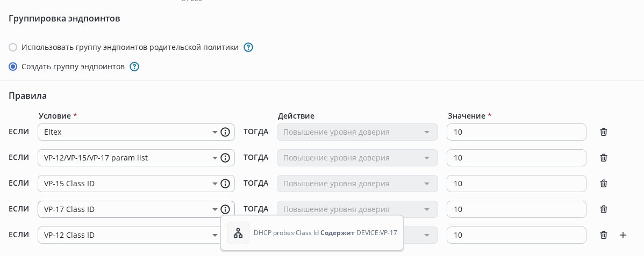This screenshot has width=644, height=256.
Task: Add a new rule with plus icon
Action: [x=623, y=235]
